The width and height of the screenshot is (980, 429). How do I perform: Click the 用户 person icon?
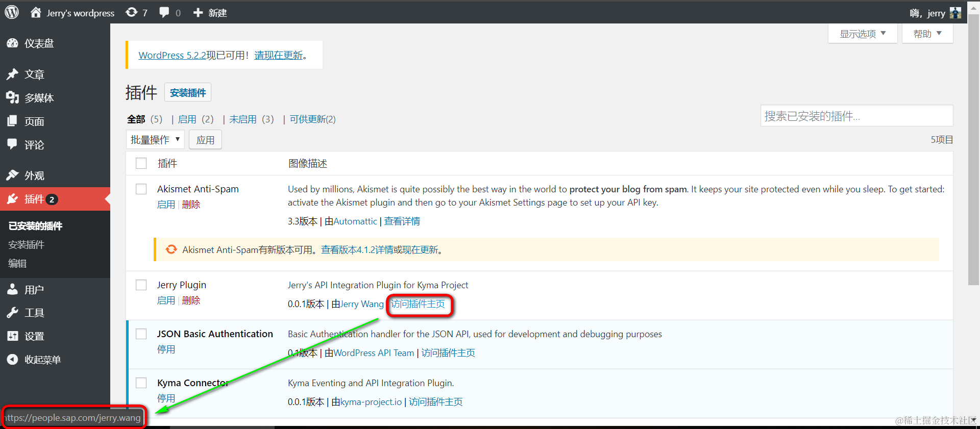pos(12,289)
